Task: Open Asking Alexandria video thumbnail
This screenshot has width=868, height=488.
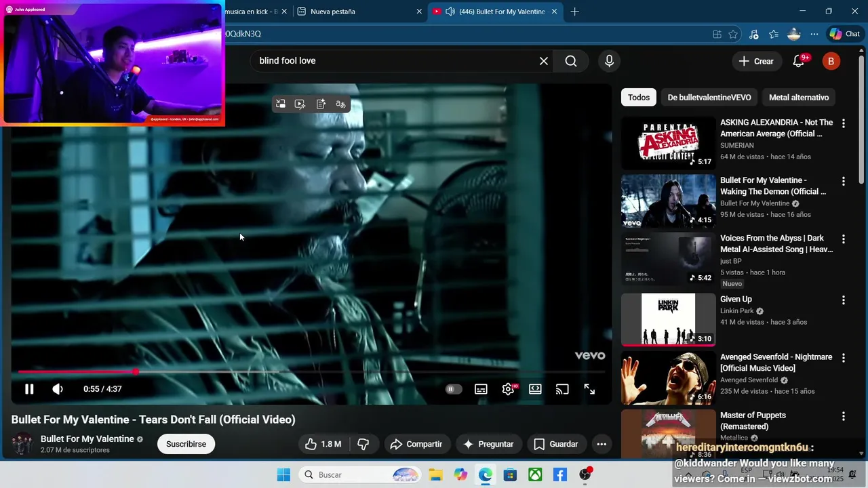Action: coord(669,143)
